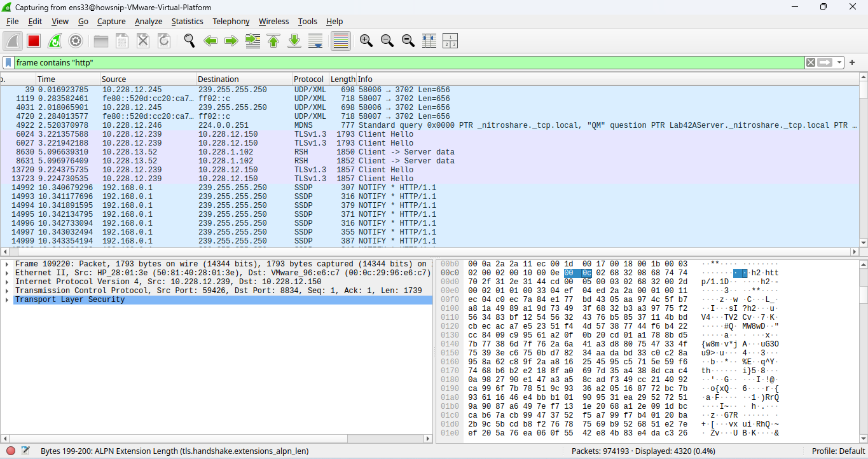Expand Internet Protocol Version 4 details

point(6,282)
